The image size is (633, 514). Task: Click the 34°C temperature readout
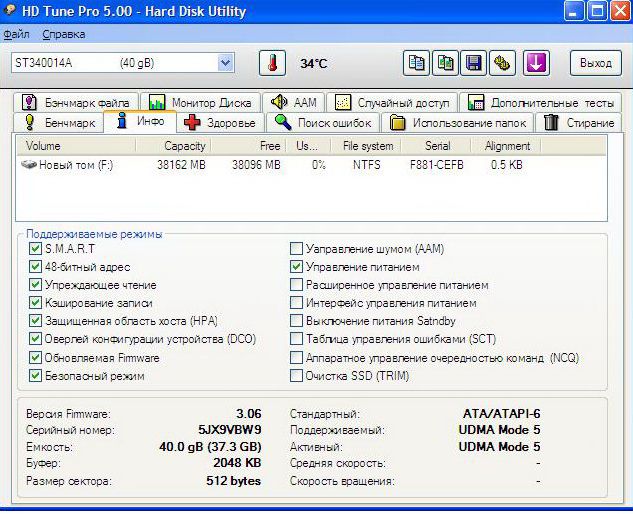pyautogui.click(x=314, y=63)
